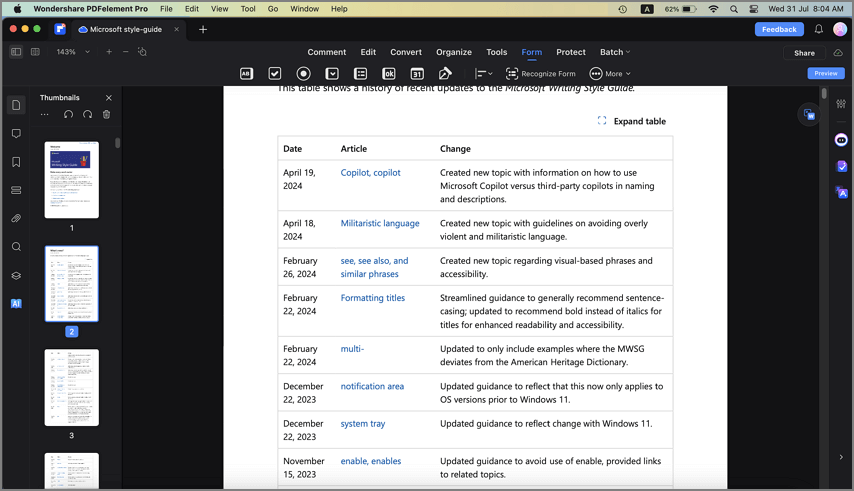The width and height of the screenshot is (854, 491).
Task: Toggle the Preview form mode
Action: click(x=825, y=73)
